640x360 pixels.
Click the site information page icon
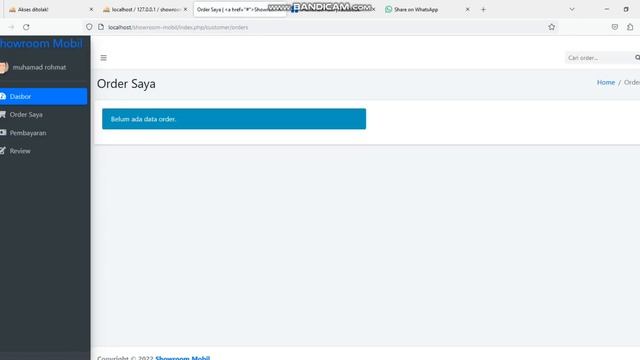101,27
